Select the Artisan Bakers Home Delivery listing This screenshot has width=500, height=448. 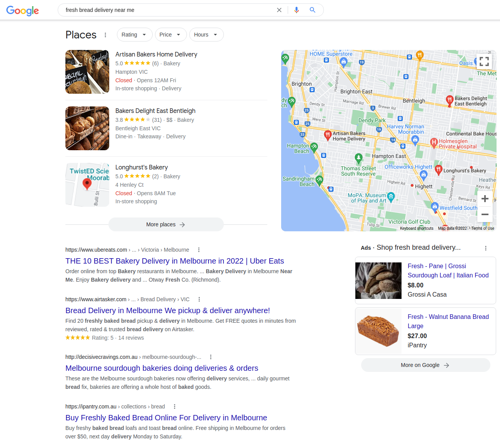pyautogui.click(x=156, y=54)
